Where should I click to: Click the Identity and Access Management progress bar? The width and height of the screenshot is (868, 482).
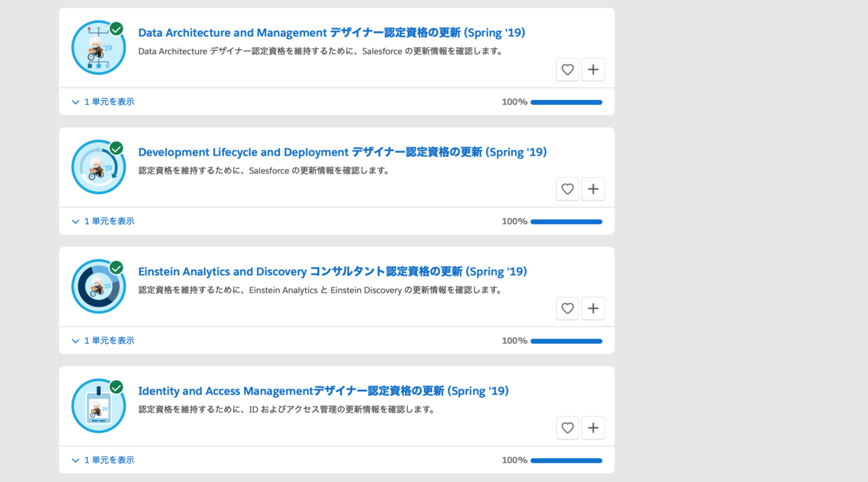click(566, 460)
